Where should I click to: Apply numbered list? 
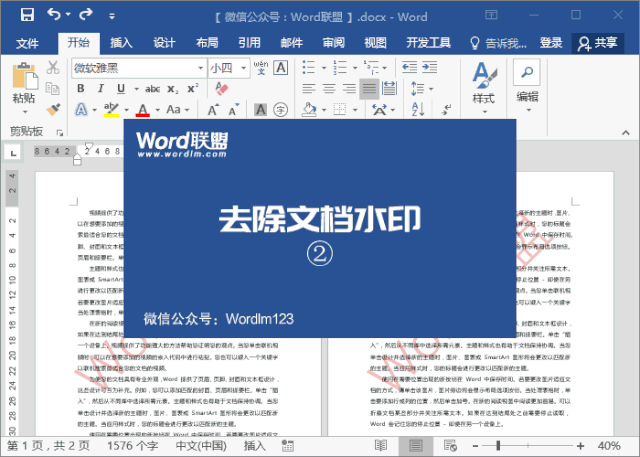point(340,67)
